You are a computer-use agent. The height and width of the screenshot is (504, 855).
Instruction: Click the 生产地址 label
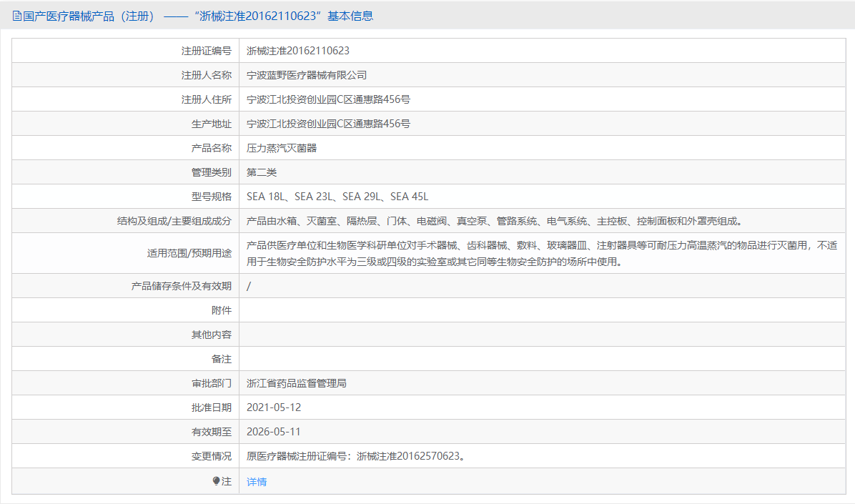(212, 124)
